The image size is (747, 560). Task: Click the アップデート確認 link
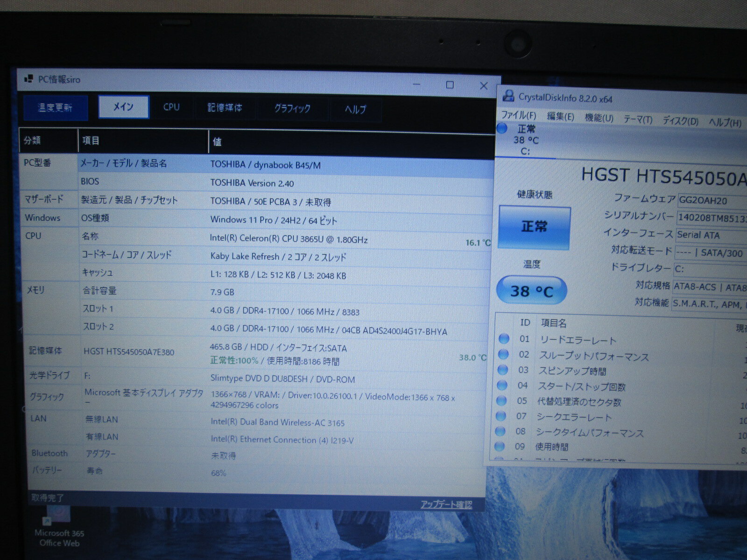[x=446, y=504]
